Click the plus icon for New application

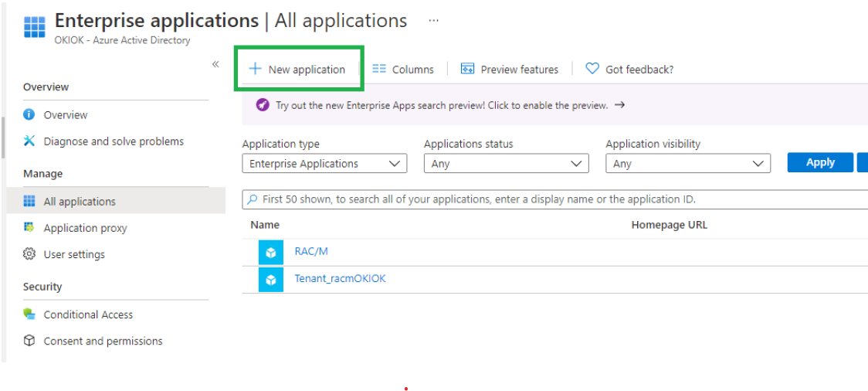pyautogui.click(x=255, y=69)
